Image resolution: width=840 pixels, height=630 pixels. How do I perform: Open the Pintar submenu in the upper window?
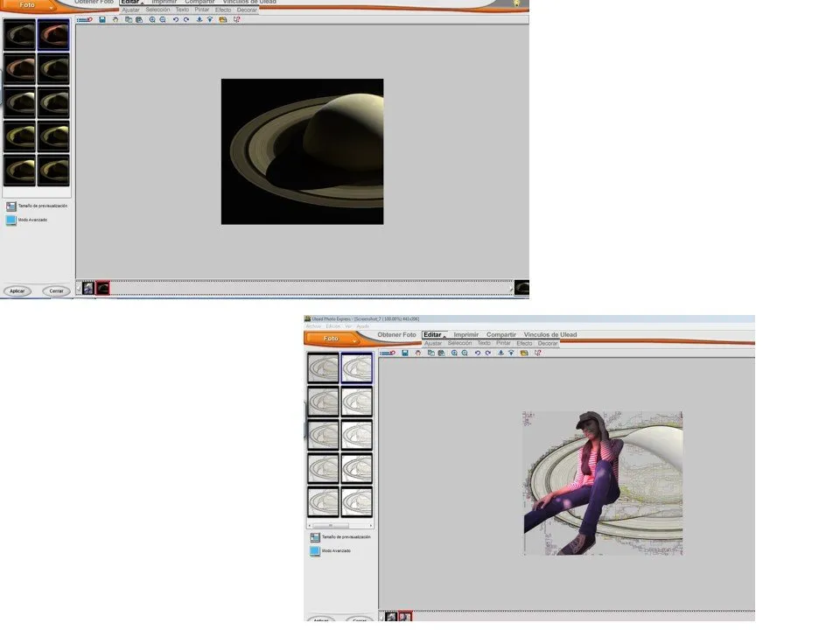tap(202, 10)
